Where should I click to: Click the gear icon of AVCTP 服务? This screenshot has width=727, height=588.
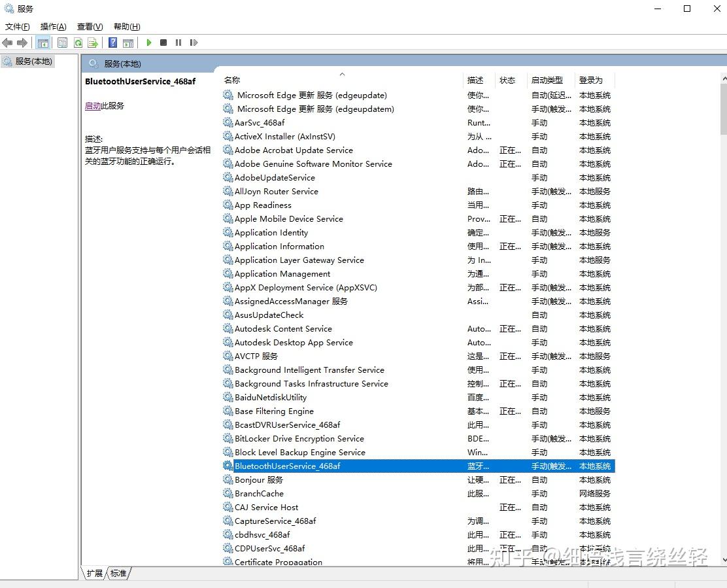tap(228, 356)
